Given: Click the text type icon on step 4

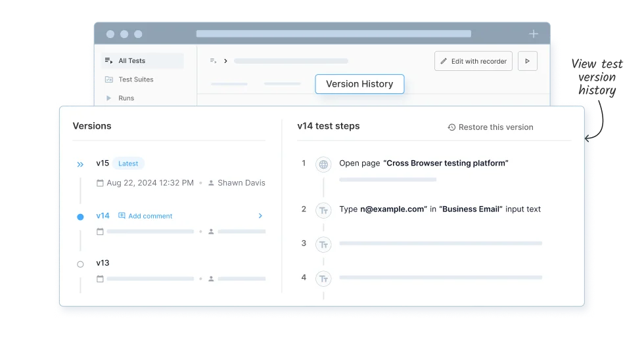Looking at the screenshot, I should coord(323,279).
